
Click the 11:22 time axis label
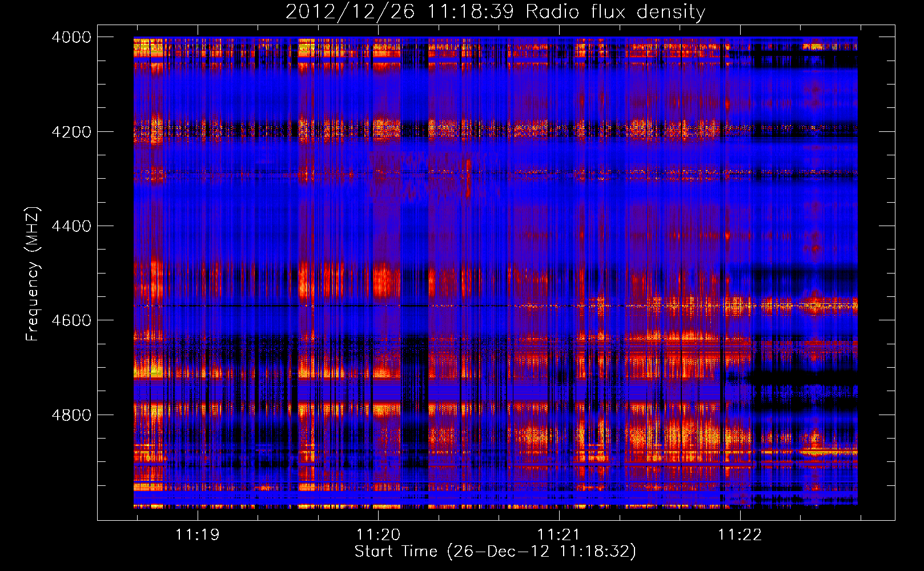click(740, 535)
